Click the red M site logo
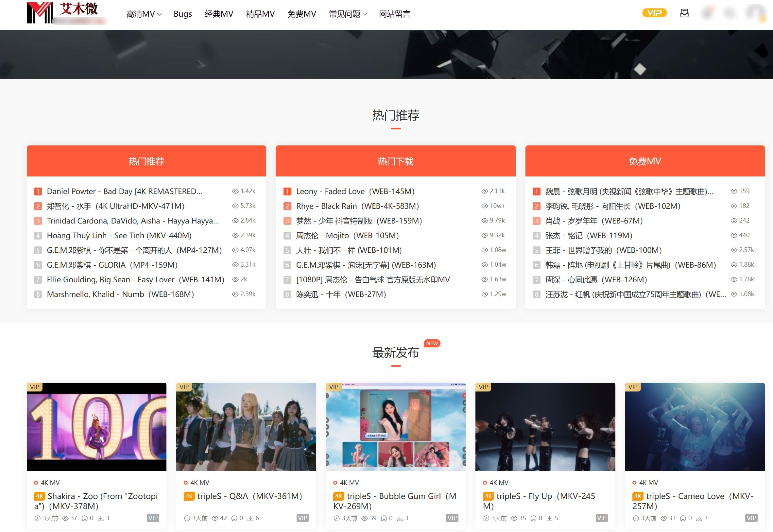 [39, 13]
